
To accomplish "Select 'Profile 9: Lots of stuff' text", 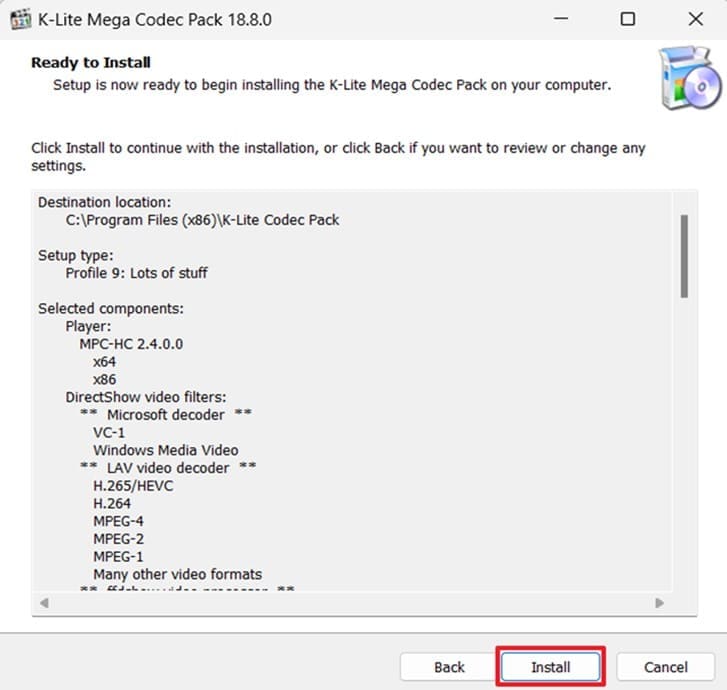I will tap(136, 273).
